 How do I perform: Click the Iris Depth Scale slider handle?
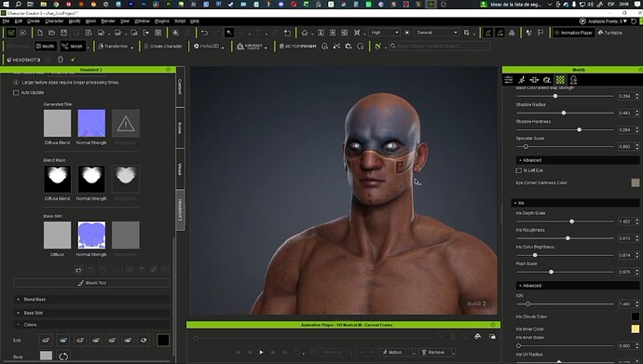[x=571, y=222]
